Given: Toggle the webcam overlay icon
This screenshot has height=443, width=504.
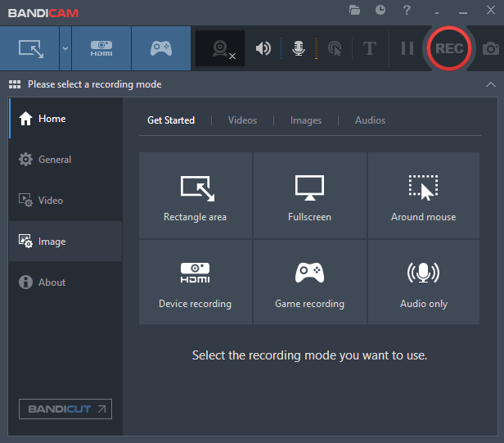Looking at the screenshot, I should click(x=220, y=48).
